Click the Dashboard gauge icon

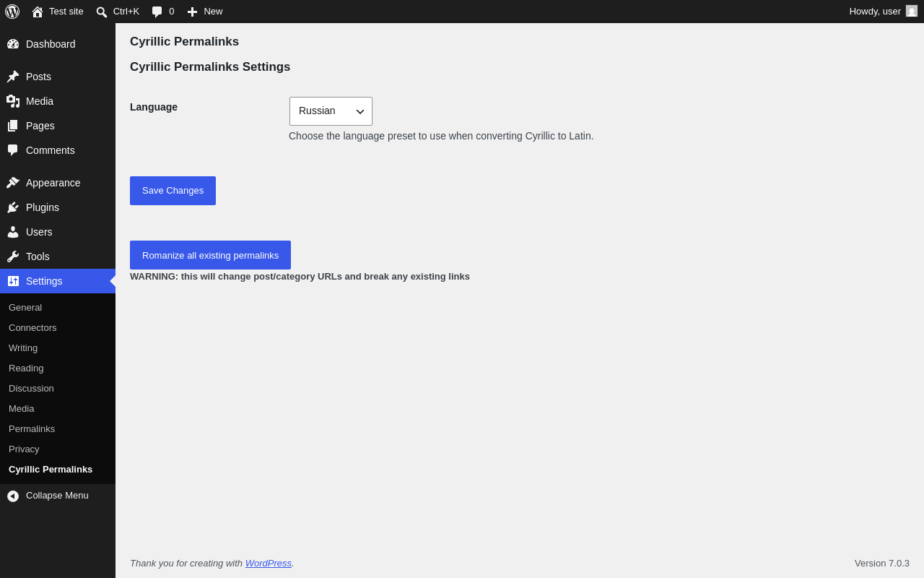click(13, 44)
